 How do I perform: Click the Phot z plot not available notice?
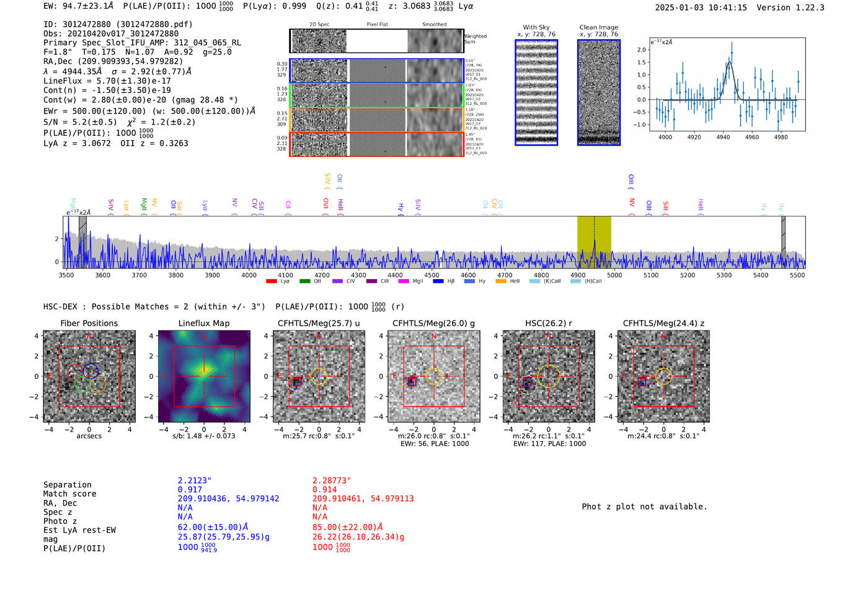pos(644,507)
